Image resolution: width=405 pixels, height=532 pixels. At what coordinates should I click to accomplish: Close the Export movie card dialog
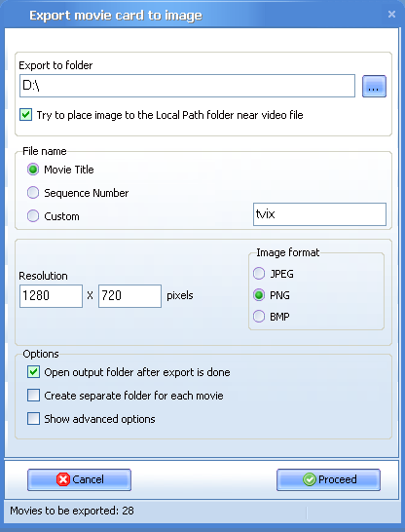pyautogui.click(x=391, y=15)
